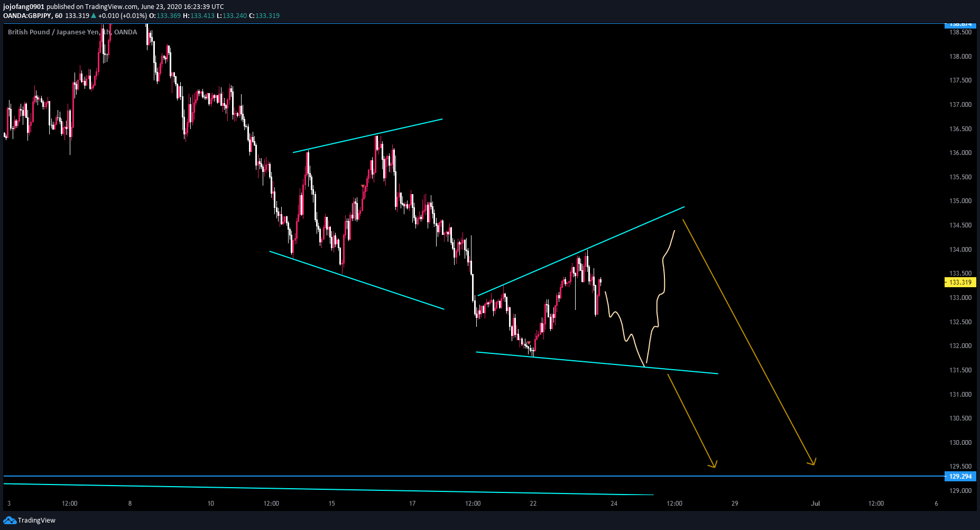Viewport: 980px width, 530px height.
Task: Click the date label 17 on time axis
Action: tap(412, 504)
